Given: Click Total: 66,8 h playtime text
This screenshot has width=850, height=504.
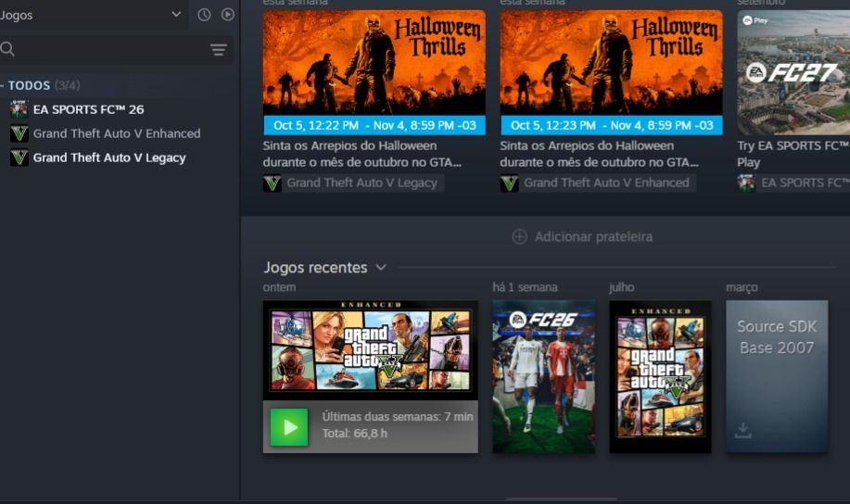Looking at the screenshot, I should pyautogui.click(x=354, y=434).
